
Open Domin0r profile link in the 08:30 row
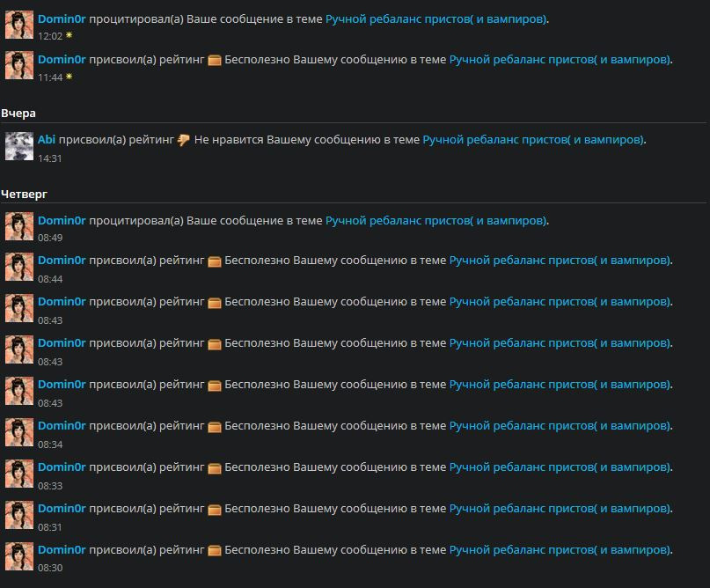pos(62,550)
